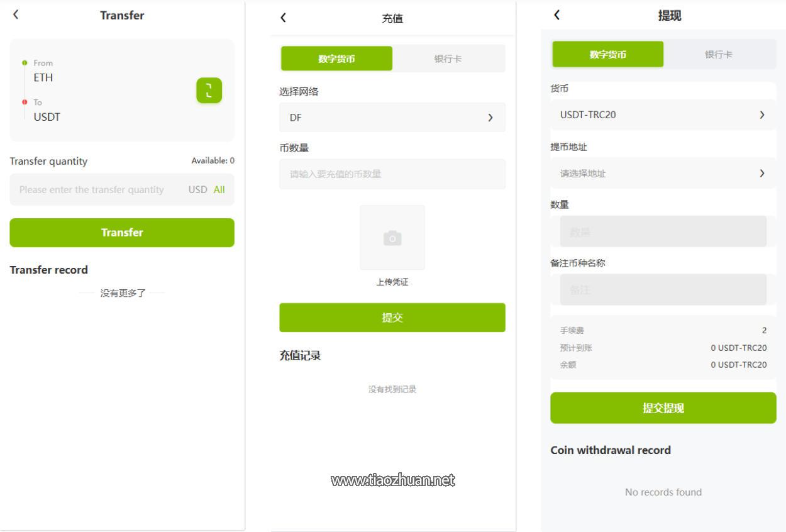786x532 pixels.
Task: Click the 提交提现 withdraw button
Action: [663, 408]
